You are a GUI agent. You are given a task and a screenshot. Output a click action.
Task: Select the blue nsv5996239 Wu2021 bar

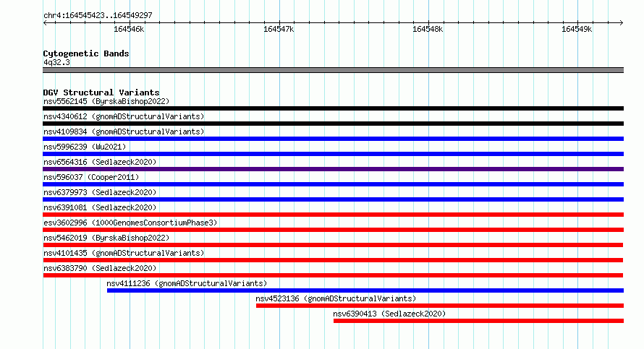click(x=333, y=154)
